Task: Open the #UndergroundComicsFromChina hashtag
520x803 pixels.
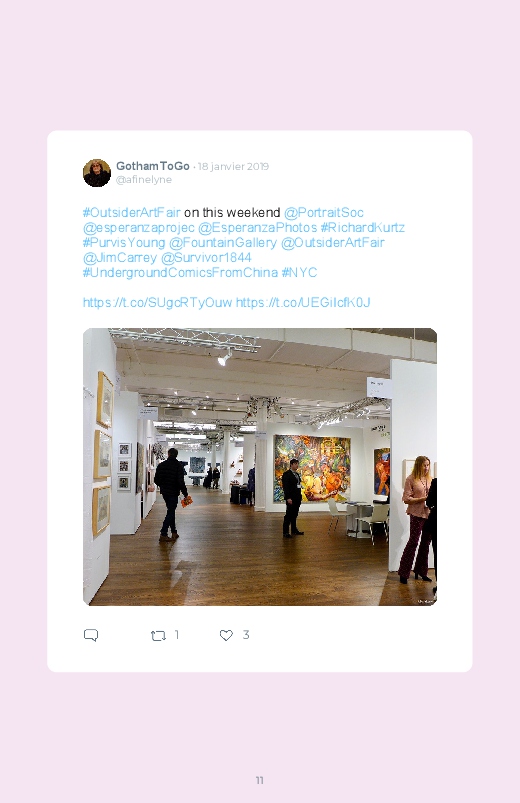Action: coord(180,272)
